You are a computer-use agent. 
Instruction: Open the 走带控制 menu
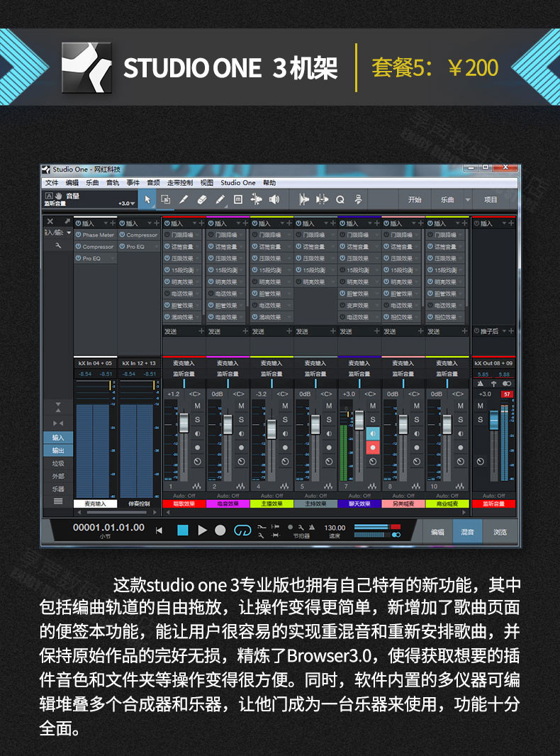coord(180,183)
